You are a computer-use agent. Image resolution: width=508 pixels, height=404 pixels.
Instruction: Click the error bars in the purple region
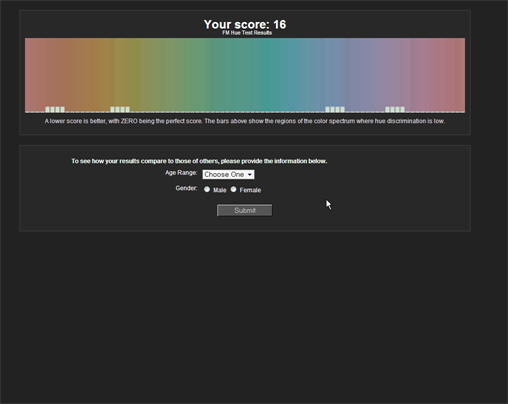click(x=395, y=109)
